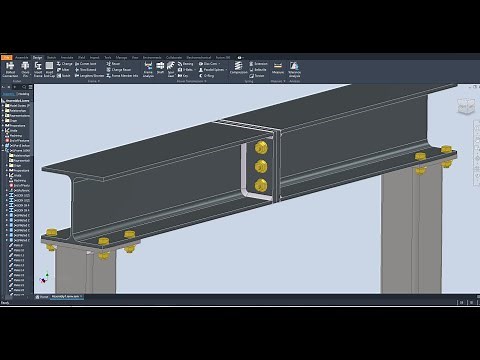Open the Collaborate ribbon tab

174,58
